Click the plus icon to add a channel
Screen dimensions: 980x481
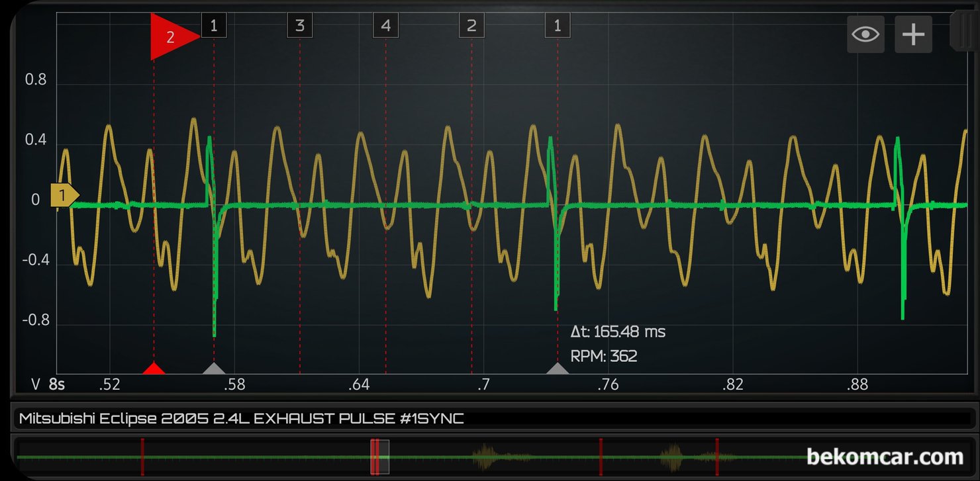tap(913, 34)
